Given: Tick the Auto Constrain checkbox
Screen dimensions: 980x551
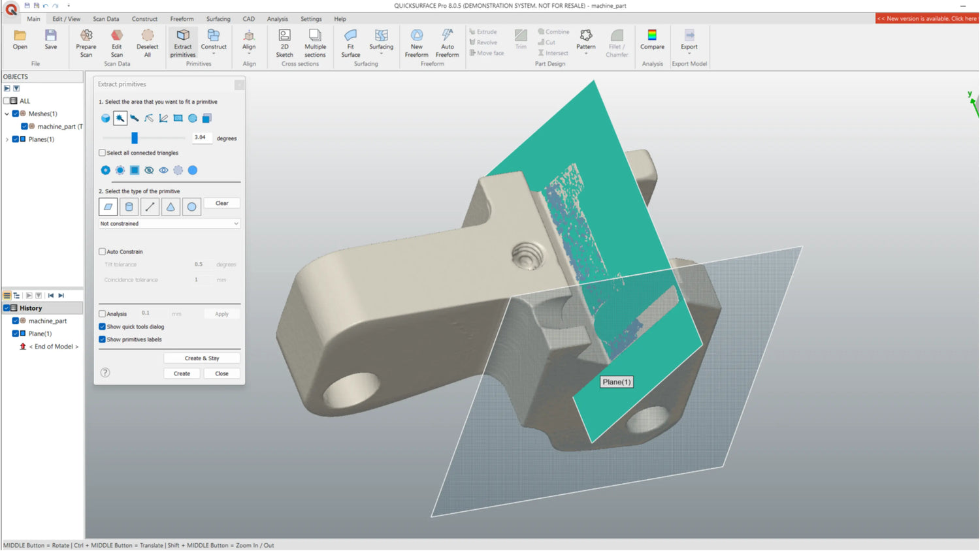Looking at the screenshot, I should pyautogui.click(x=103, y=251).
